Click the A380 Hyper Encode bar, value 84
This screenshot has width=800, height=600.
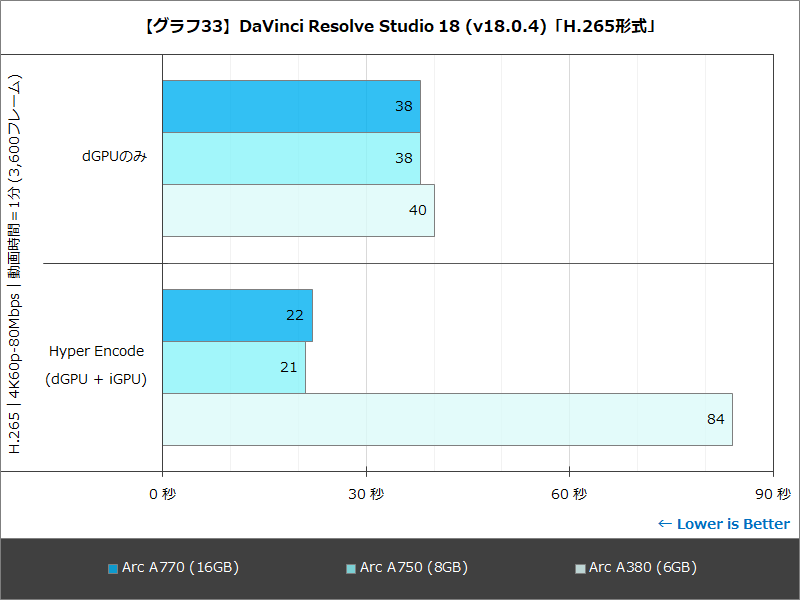(x=447, y=419)
